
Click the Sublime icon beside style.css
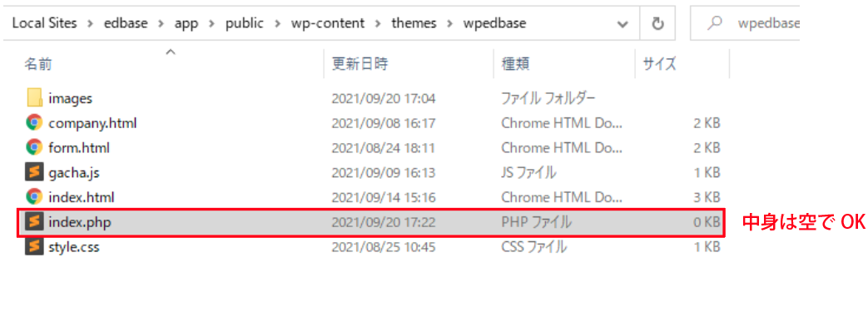coord(34,246)
